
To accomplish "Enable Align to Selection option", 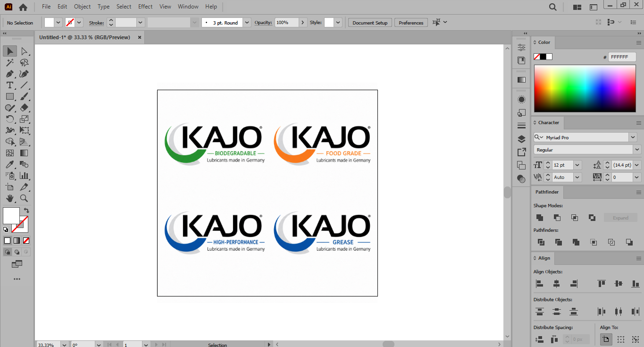I will click(621, 339).
